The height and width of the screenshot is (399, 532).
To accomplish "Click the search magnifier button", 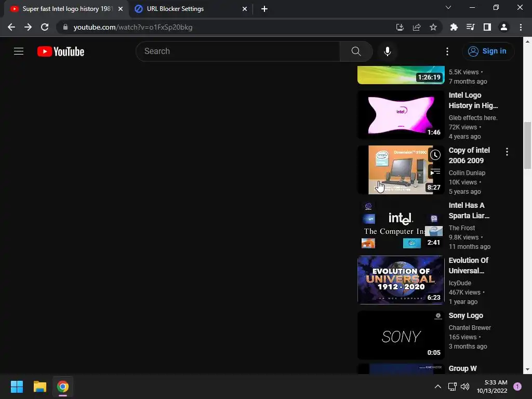I will tap(356, 51).
